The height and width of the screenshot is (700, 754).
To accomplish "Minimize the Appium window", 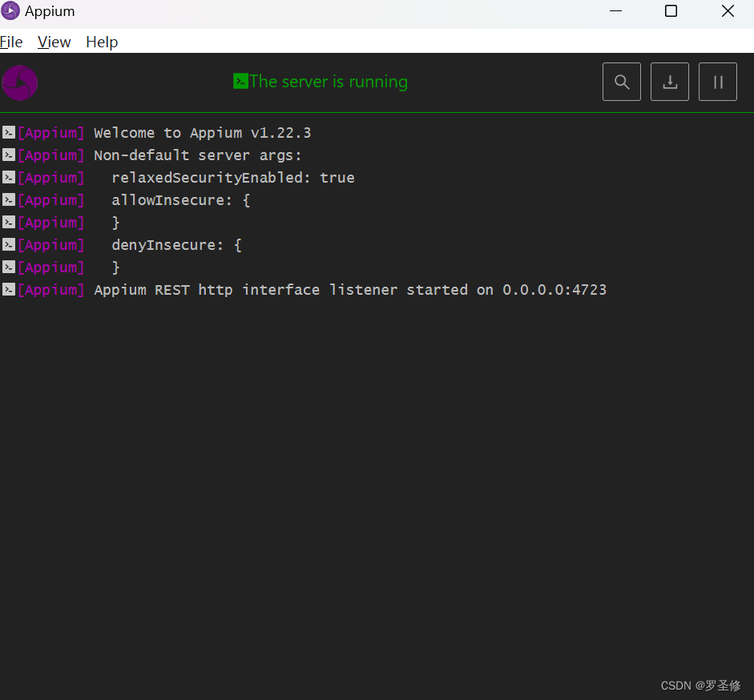I will point(615,10).
